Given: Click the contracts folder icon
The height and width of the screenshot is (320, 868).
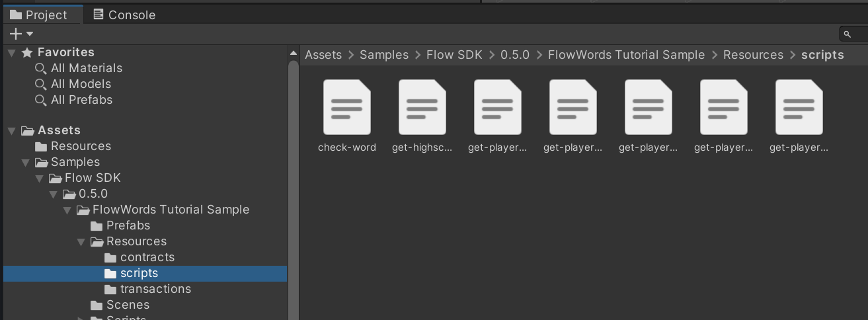Looking at the screenshot, I should [x=110, y=257].
